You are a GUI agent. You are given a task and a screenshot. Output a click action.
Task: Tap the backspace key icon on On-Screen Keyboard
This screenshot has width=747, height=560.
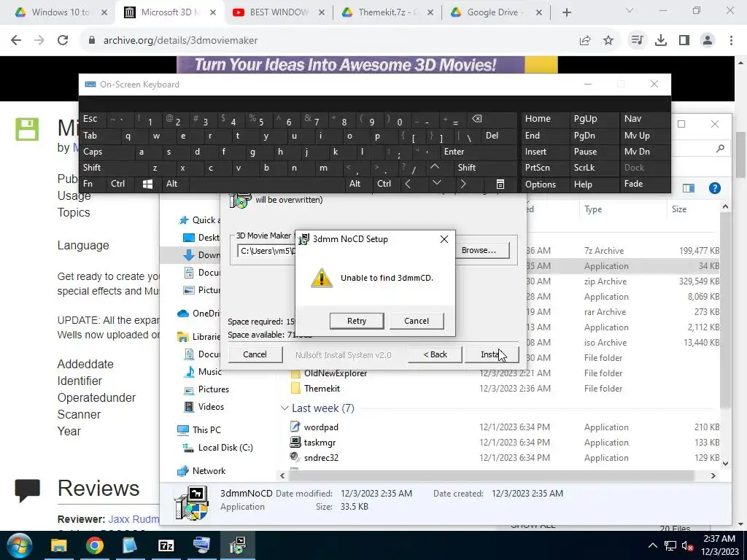point(477,119)
